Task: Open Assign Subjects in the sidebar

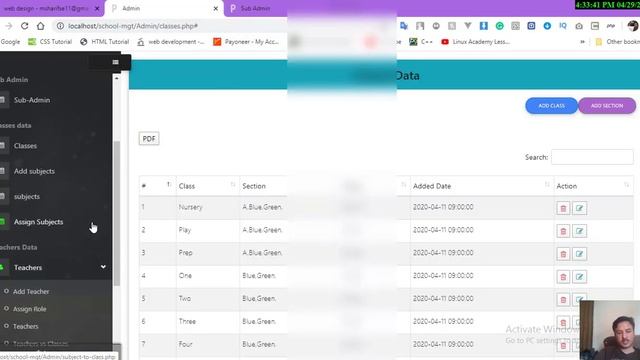Action: (x=38, y=222)
